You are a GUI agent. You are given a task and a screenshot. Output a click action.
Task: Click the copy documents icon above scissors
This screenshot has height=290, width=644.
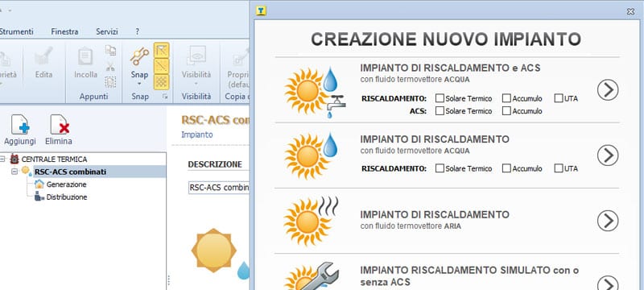[x=110, y=50]
